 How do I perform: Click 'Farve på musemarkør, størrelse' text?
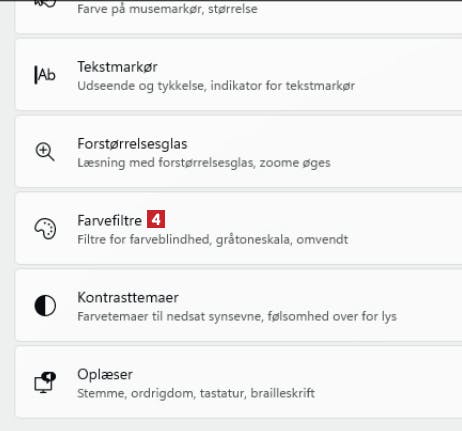(x=167, y=9)
